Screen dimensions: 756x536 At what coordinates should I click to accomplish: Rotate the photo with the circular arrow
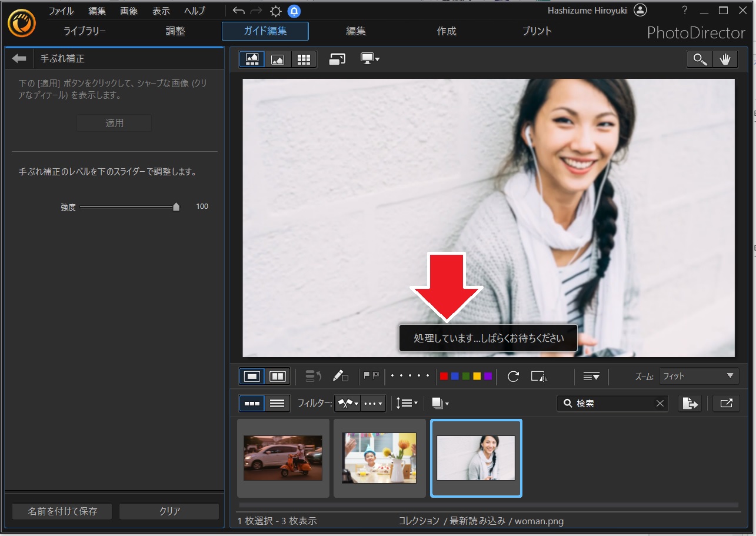click(513, 376)
